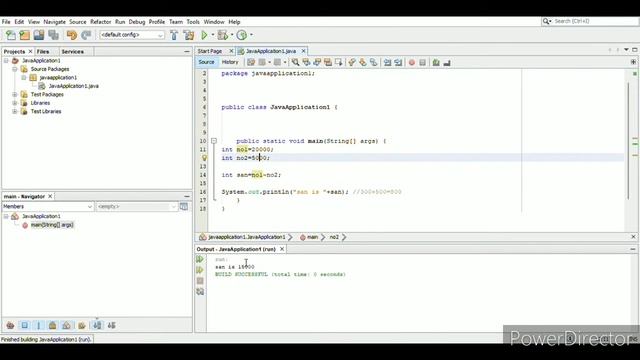Screen dimensions: 640x360
Task: Switch to the History editor view
Action: 230,62
